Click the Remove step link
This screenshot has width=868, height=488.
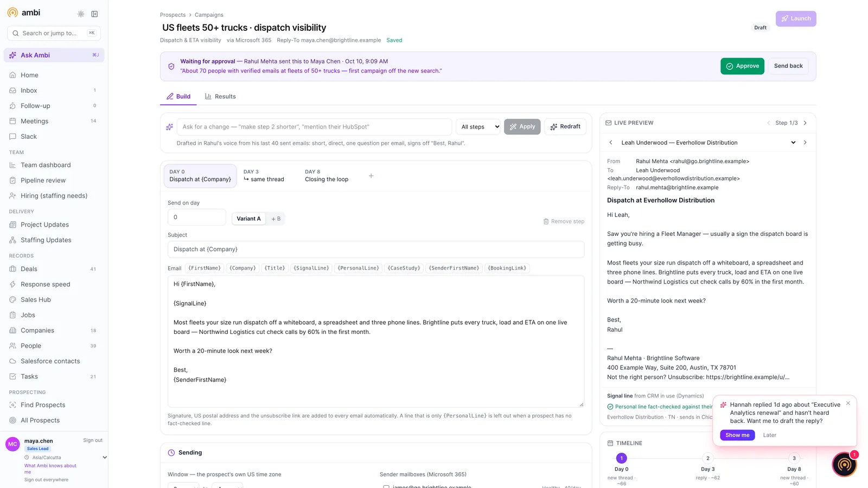pyautogui.click(x=564, y=222)
